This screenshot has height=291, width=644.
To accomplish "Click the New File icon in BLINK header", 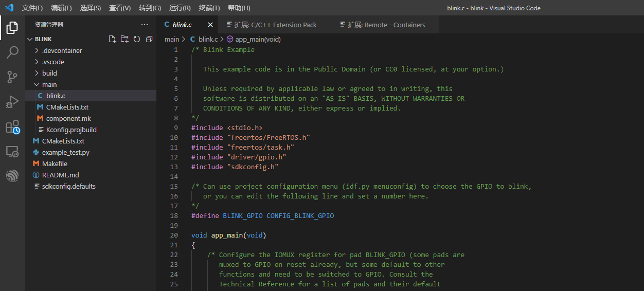I will (112, 39).
